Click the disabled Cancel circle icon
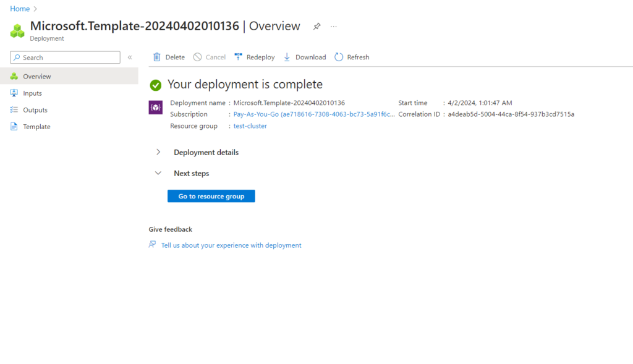Screen dimensions: 633x364 (x=197, y=57)
